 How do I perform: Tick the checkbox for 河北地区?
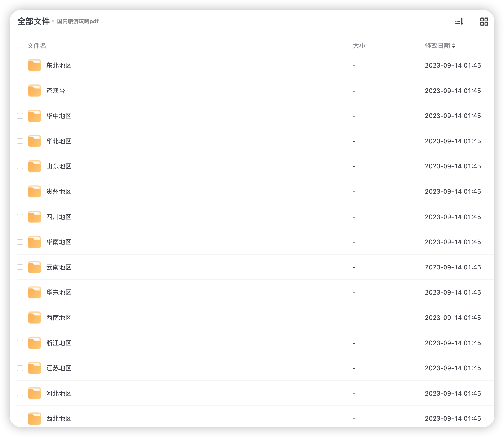20,393
